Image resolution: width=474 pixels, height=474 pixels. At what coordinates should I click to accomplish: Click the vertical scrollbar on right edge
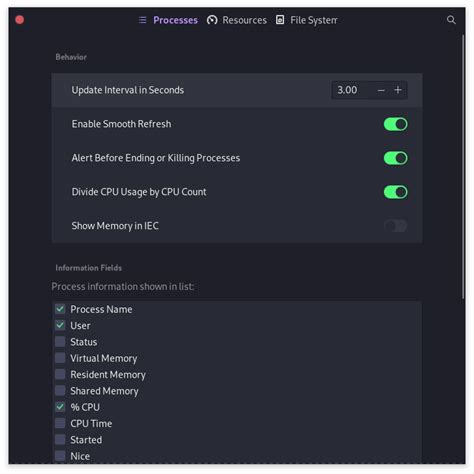point(463,167)
